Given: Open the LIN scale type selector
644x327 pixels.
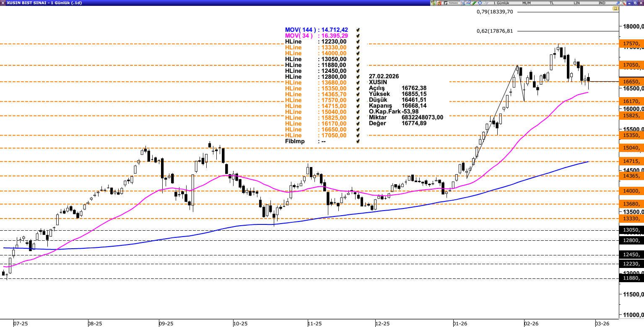Looking at the screenshot, I should (576, 3).
